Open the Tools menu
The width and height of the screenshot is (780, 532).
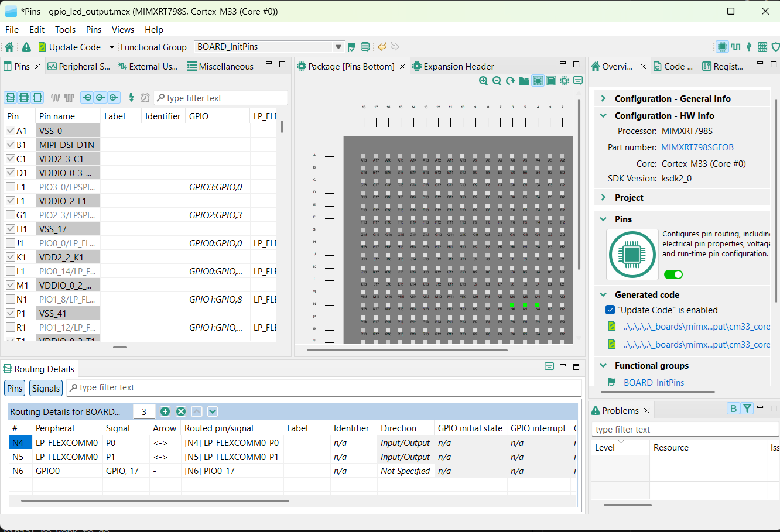tap(65, 30)
